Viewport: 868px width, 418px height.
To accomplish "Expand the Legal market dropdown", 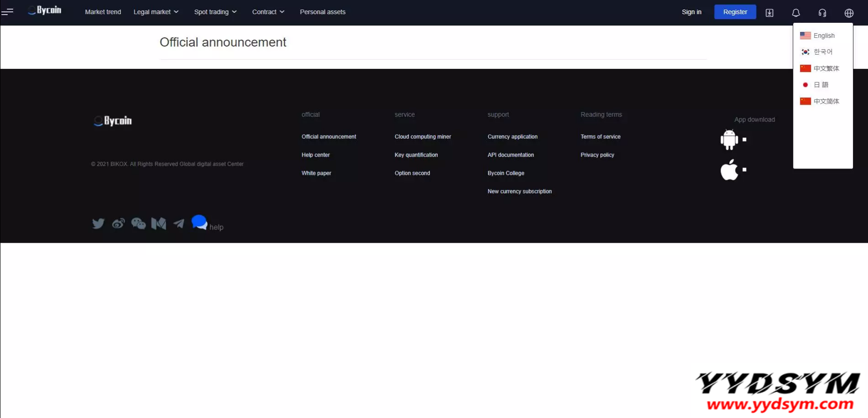I will [156, 12].
